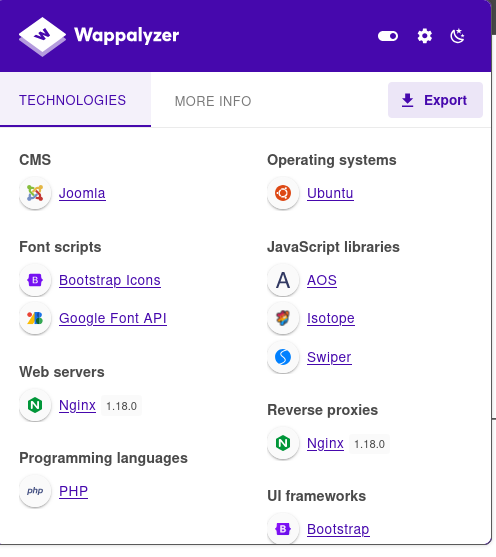Image resolution: width=496 pixels, height=557 pixels.
Task: Click the Wappalyzer logo icon
Action: point(42,37)
